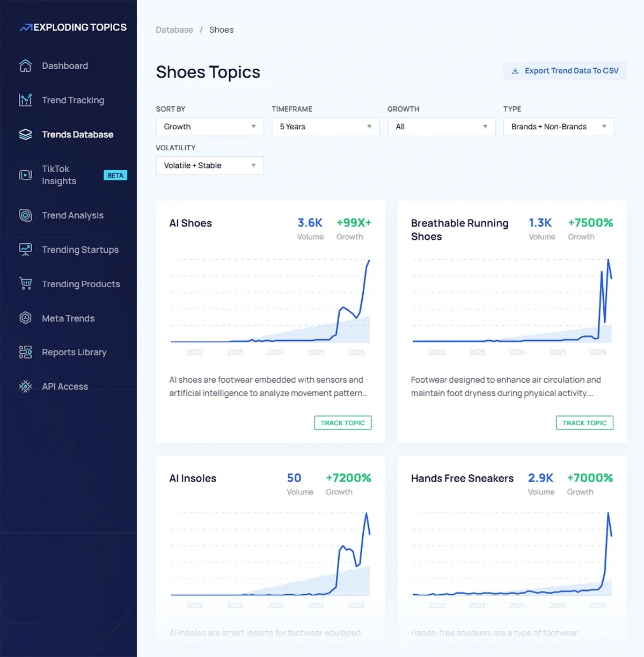The height and width of the screenshot is (657, 644).
Task: Click the TikTok Insights play icon
Action: pyautogui.click(x=25, y=175)
